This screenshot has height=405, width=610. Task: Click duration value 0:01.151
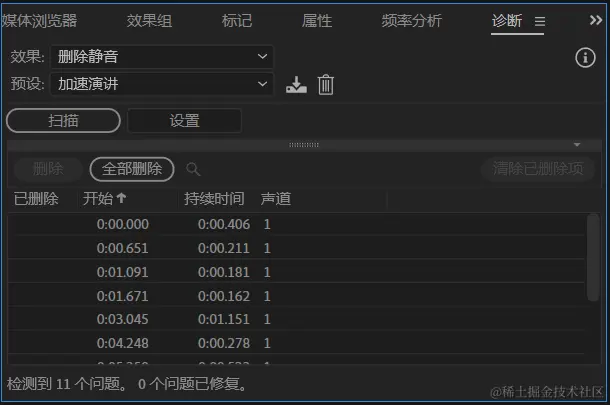[224, 319]
